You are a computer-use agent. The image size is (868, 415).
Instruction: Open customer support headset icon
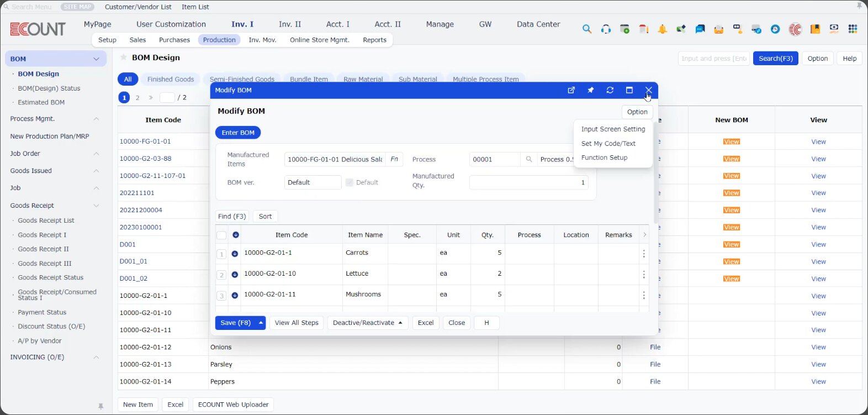click(606, 29)
